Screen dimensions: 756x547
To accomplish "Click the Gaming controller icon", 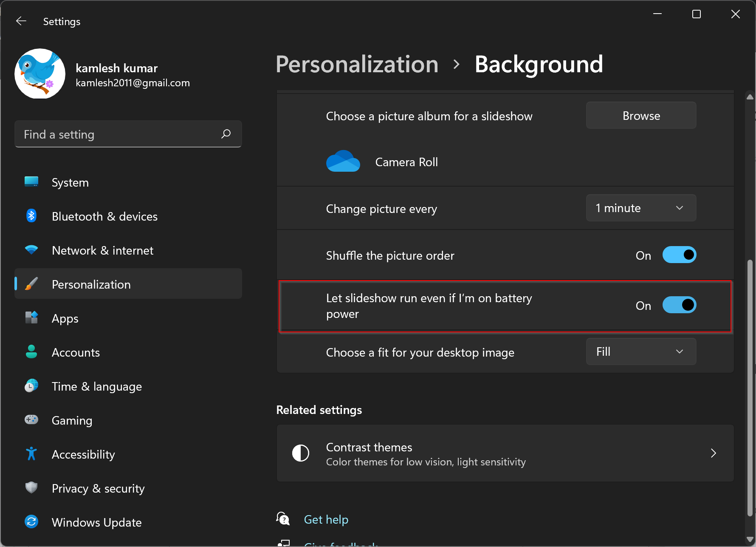I will point(31,420).
